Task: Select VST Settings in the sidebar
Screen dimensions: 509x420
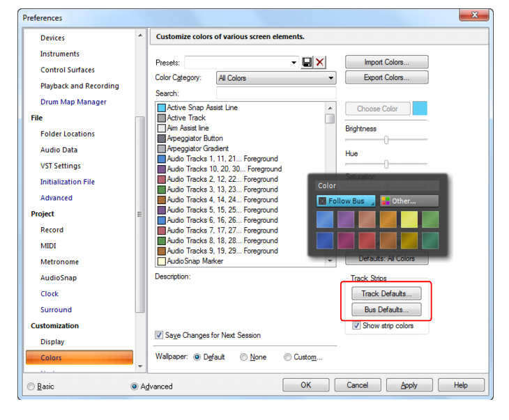Action: 61,166
